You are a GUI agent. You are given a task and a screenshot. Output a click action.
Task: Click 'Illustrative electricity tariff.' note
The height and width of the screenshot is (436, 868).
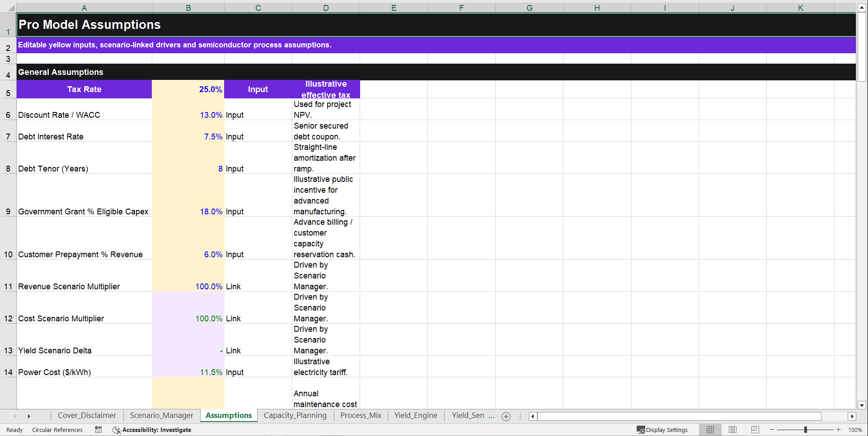pyautogui.click(x=326, y=366)
